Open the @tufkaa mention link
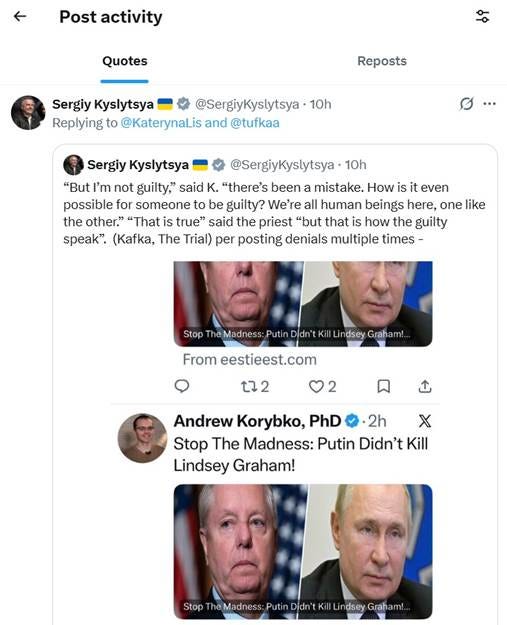This screenshot has width=507, height=625. (x=255, y=123)
